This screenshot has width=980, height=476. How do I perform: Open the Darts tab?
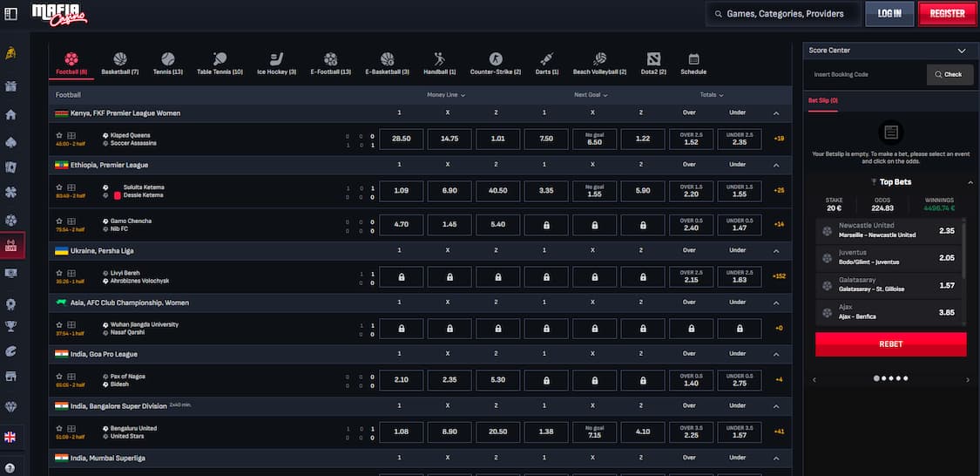(547, 64)
